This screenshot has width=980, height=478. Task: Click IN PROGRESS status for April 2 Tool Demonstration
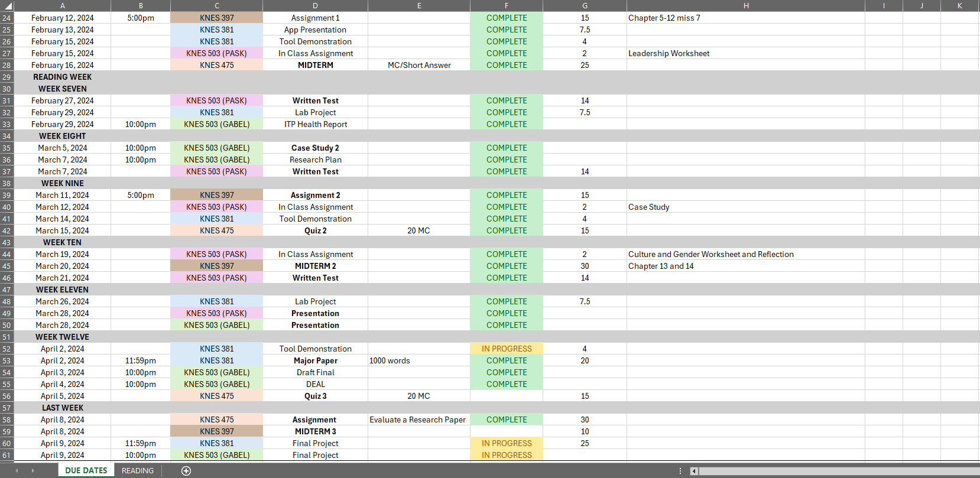coord(507,349)
